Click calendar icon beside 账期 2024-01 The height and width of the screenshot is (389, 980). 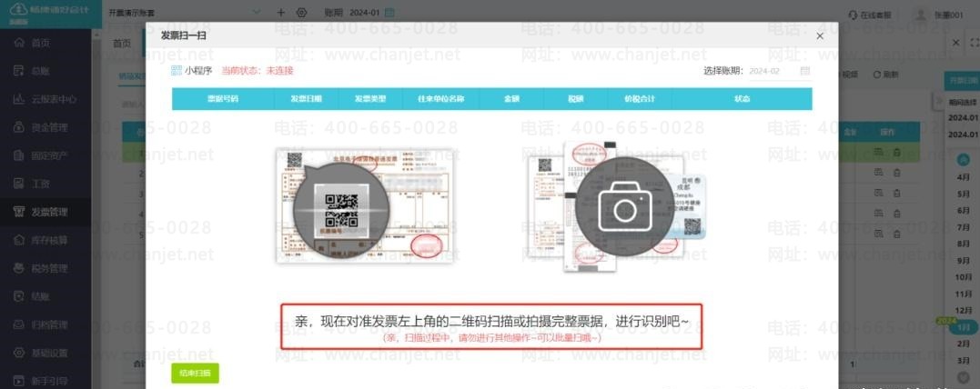tap(389, 13)
